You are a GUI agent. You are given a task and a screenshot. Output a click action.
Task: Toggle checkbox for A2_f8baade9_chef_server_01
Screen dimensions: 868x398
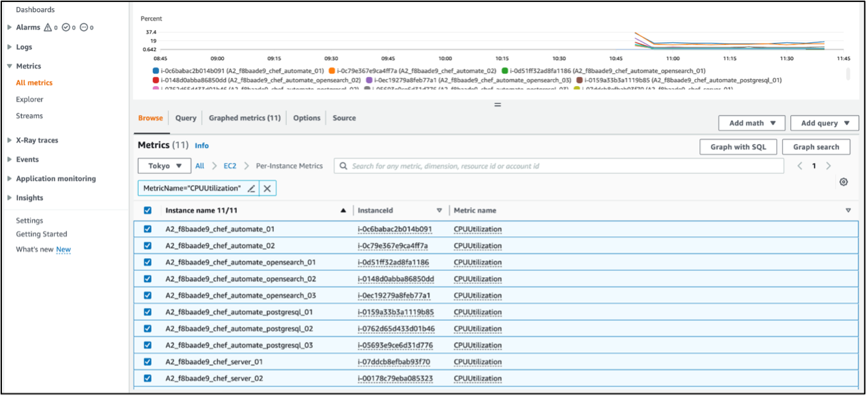point(148,362)
